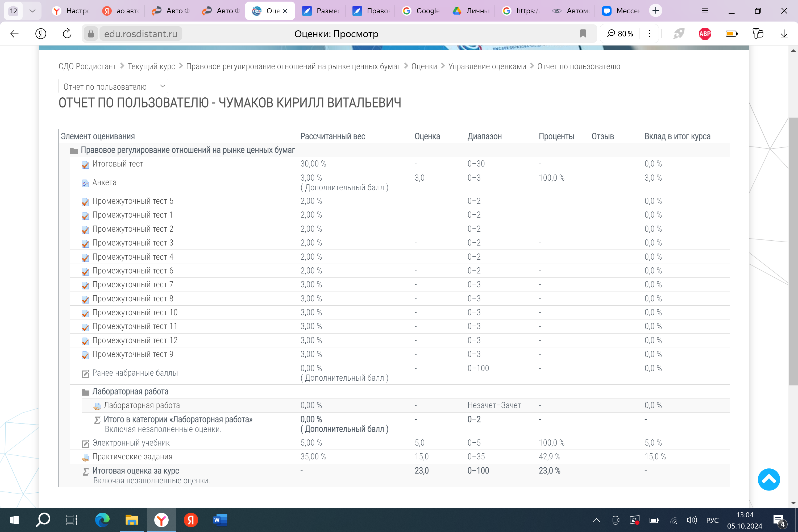Click the Yandex home icon near back arrow
The width and height of the screenshot is (798, 532).
(x=41, y=34)
